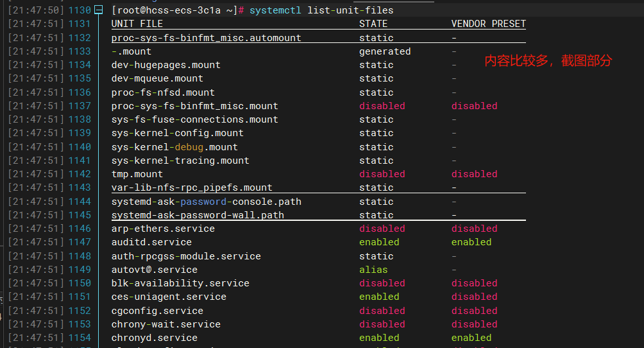This screenshot has width=644, height=348.
Task: Click the ces-uniagent.service unit name
Action: 169,297
